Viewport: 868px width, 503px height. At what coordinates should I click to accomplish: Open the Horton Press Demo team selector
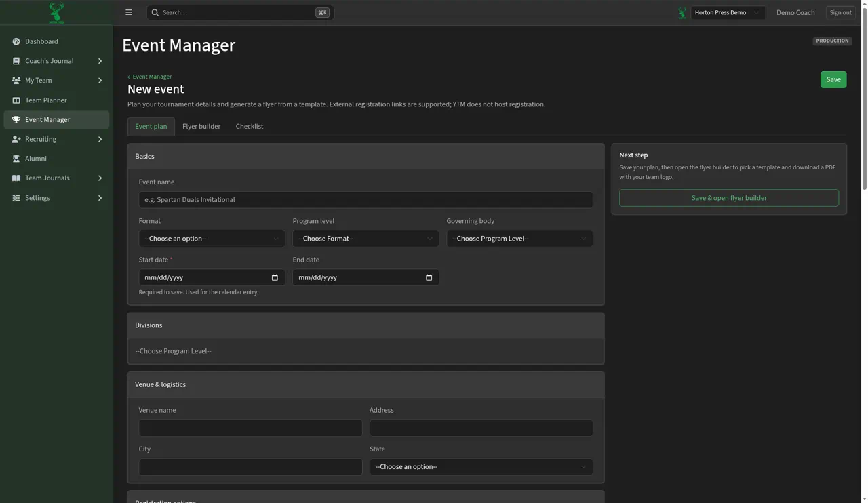tap(728, 12)
